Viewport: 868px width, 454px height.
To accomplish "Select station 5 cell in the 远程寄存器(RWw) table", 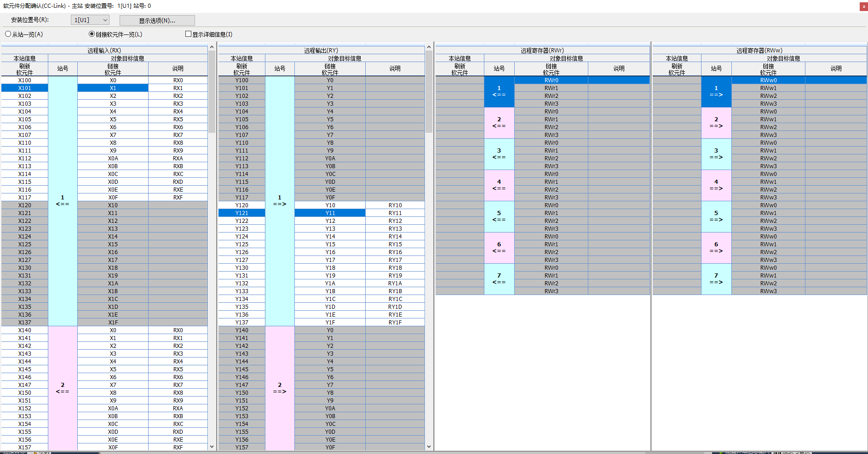I will [716, 216].
